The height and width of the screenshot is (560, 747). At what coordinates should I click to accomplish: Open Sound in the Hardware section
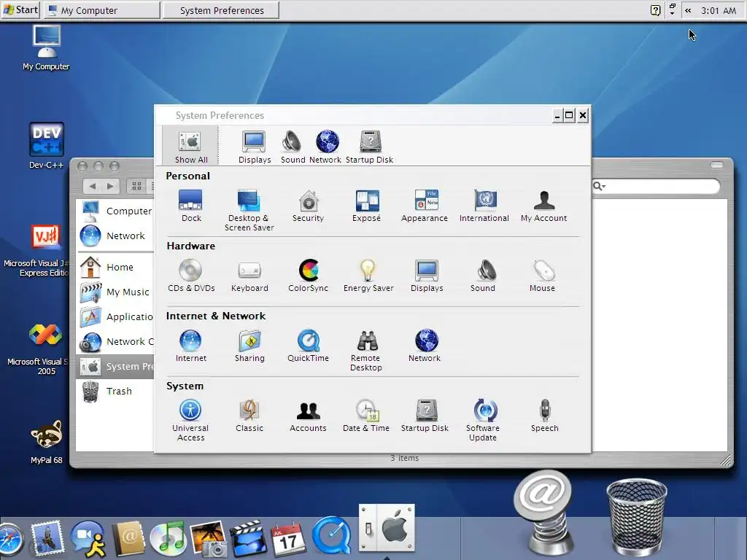click(483, 276)
